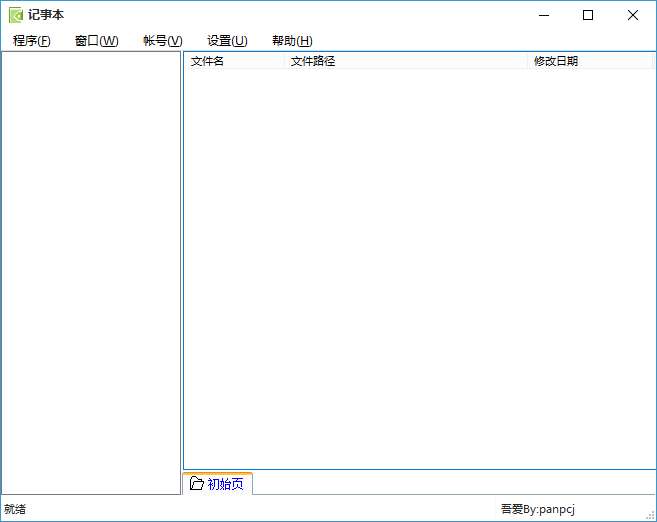Open the 程序(F) menu
The height and width of the screenshot is (522, 657).
point(32,41)
